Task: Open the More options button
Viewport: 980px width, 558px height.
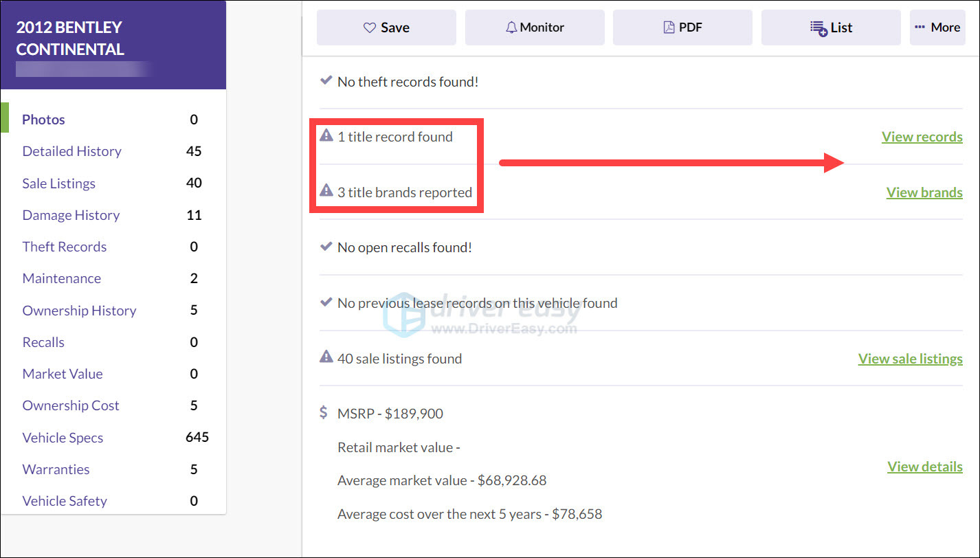Action: pos(937,27)
